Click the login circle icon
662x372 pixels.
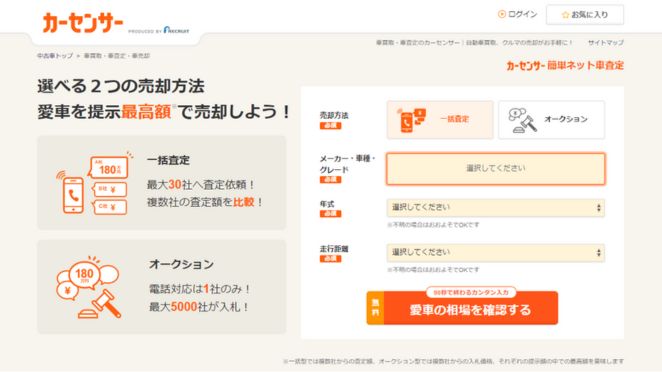(x=502, y=14)
